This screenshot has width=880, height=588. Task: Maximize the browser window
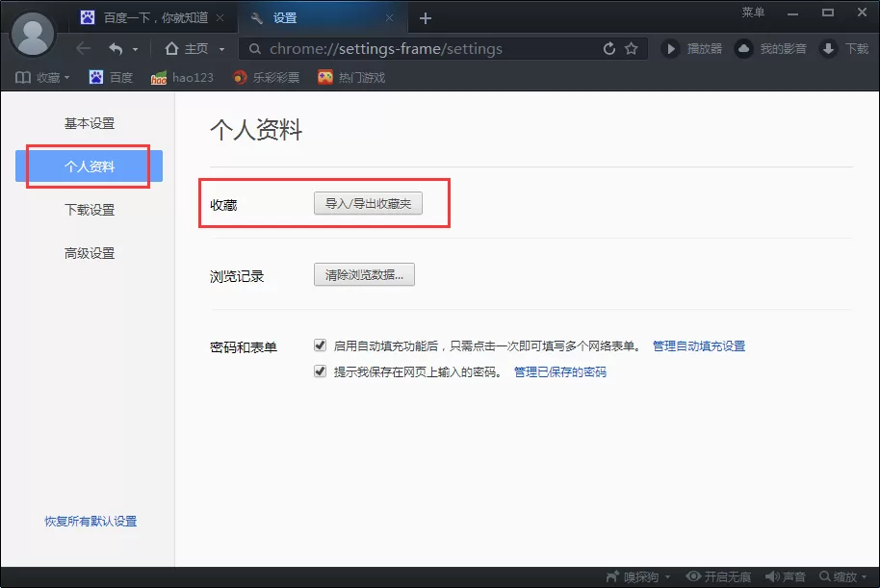(828, 13)
